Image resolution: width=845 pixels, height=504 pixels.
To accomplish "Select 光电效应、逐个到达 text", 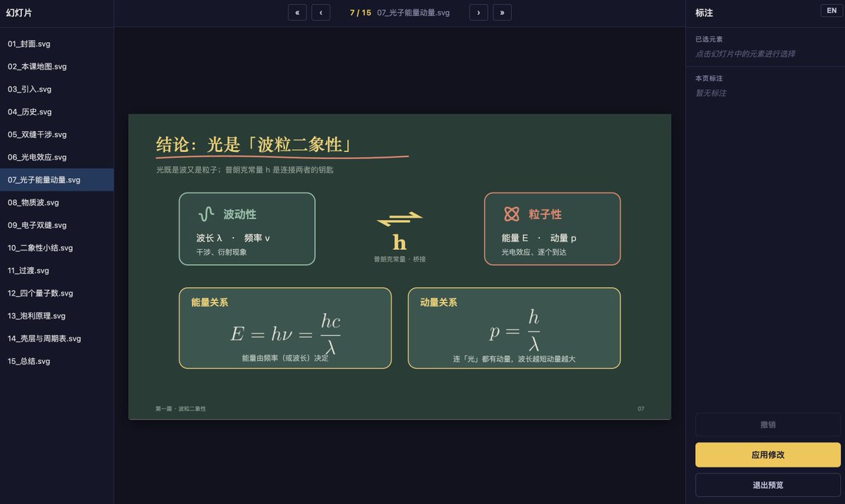I will [534, 251].
